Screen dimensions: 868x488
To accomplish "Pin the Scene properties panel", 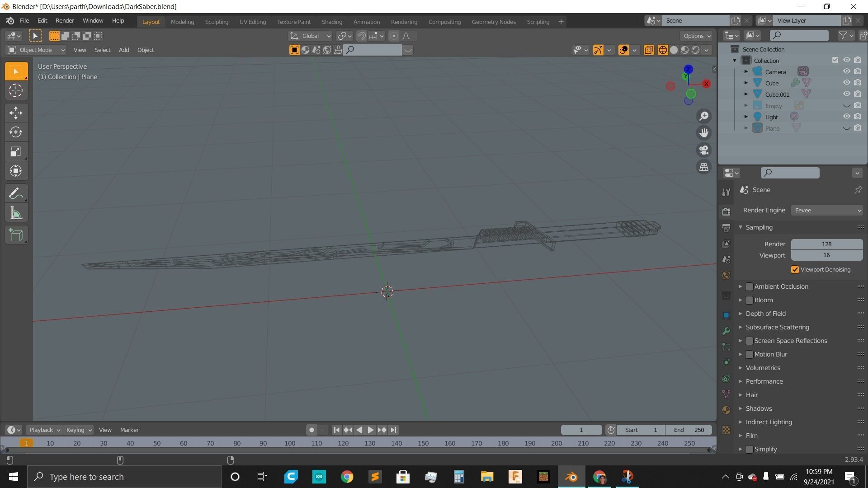I will [858, 190].
